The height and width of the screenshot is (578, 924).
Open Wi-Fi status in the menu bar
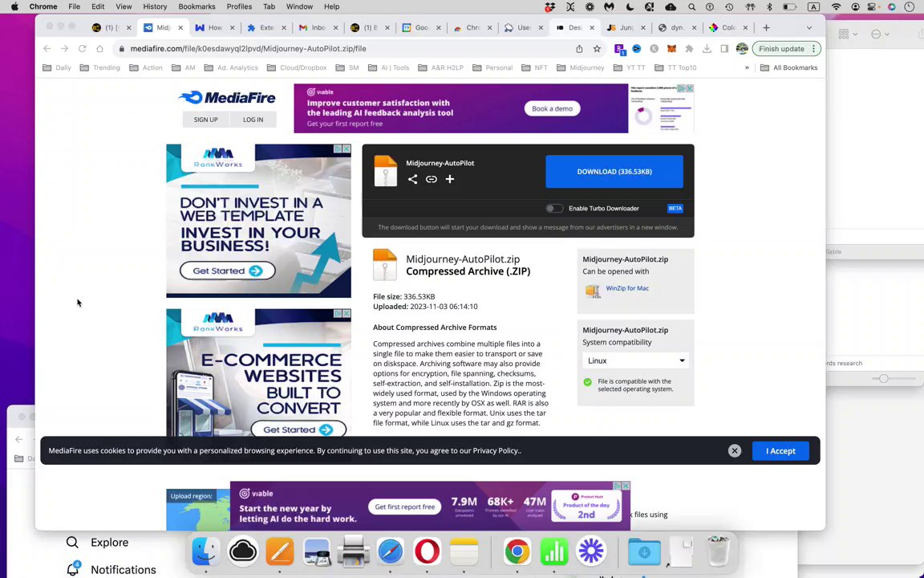pos(836,6)
